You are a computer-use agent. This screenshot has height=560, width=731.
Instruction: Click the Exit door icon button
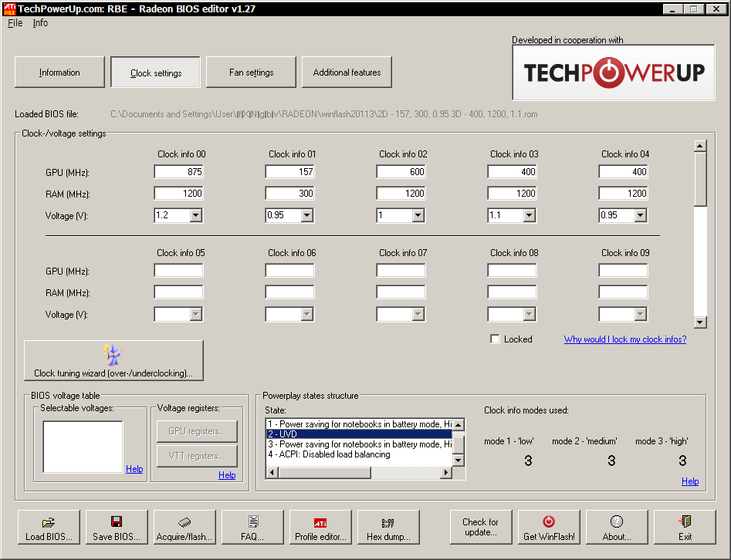(685, 528)
